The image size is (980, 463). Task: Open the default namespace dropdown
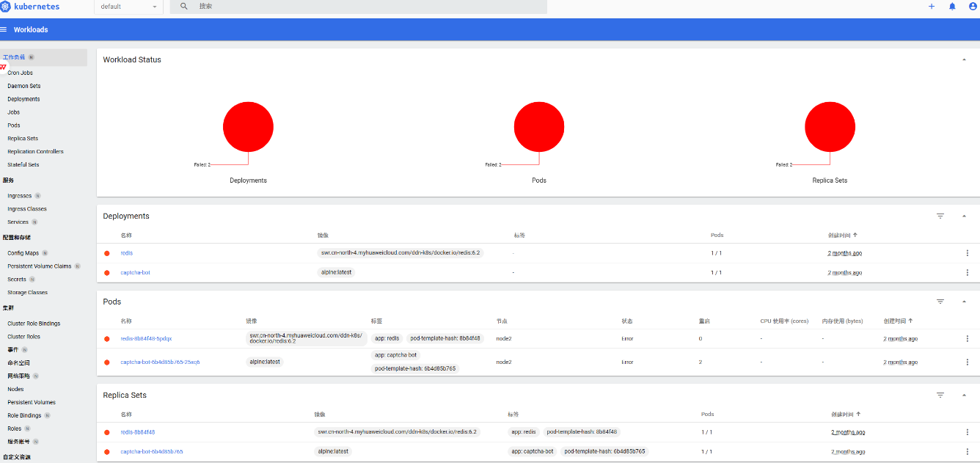pos(129,7)
